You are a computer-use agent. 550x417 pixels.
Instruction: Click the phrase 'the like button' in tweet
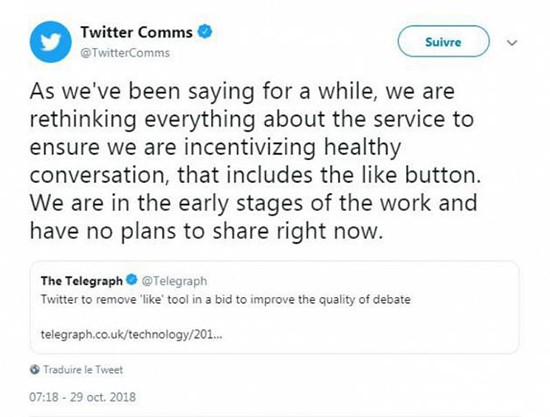[400, 174]
